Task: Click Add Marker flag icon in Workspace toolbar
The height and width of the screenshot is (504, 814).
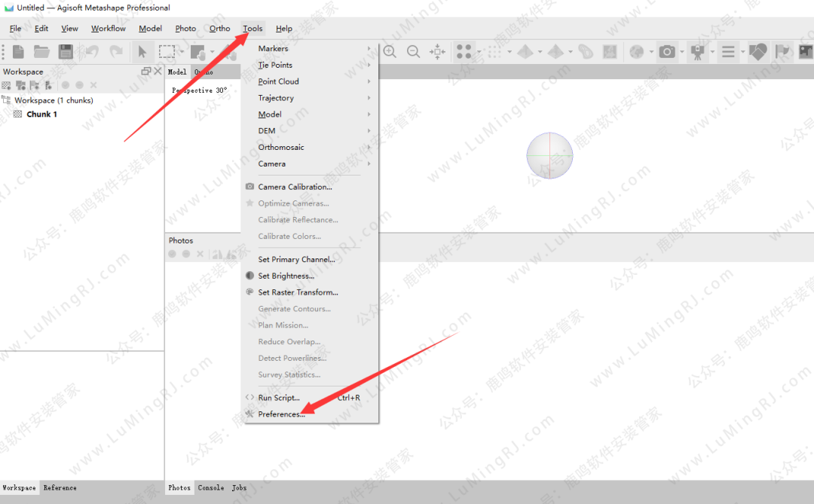Action: (35, 85)
